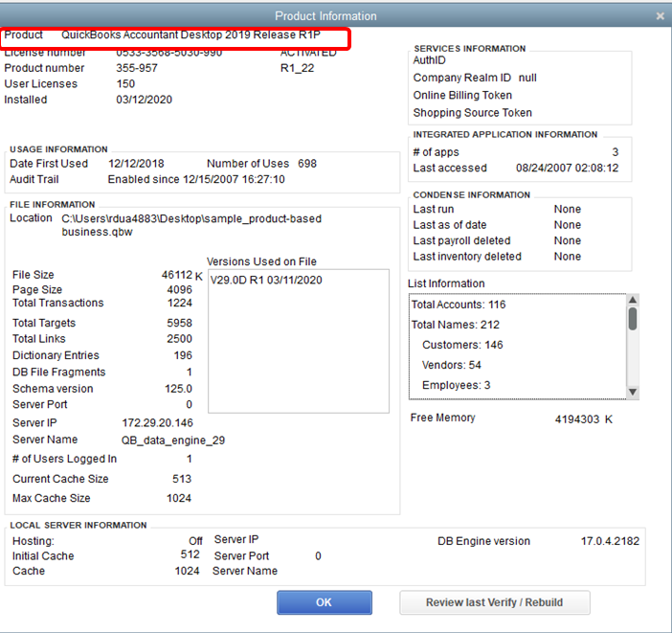Click the Total Accounts: 116 row
The width and height of the screenshot is (672, 633).
[459, 305]
